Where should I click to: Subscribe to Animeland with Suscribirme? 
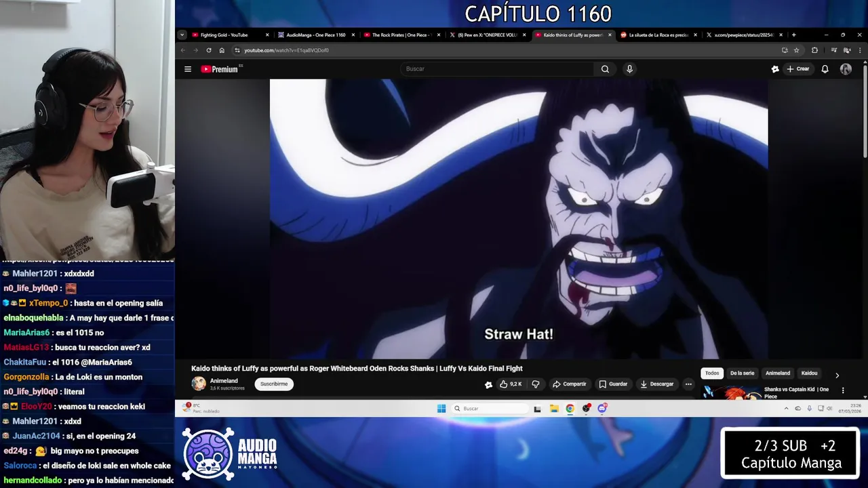[274, 384]
